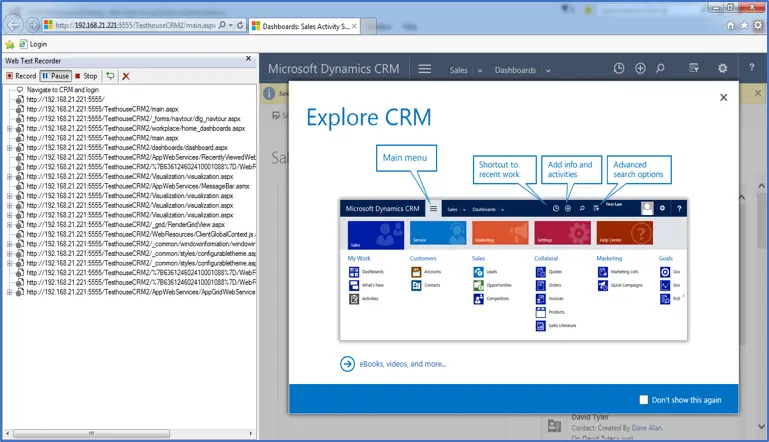This screenshot has height=442, width=769.
Task: Close the Explore CRM dialog
Action: (x=724, y=97)
